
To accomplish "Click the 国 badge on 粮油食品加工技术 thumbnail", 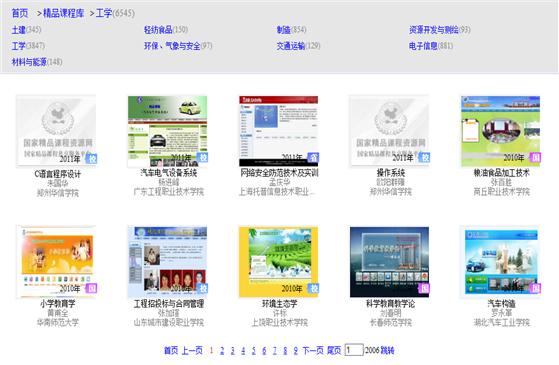I will [x=535, y=157].
